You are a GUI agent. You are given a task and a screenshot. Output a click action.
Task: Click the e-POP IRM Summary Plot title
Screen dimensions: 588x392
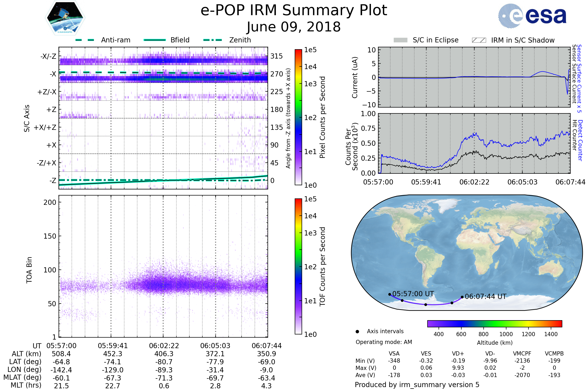[294, 11]
